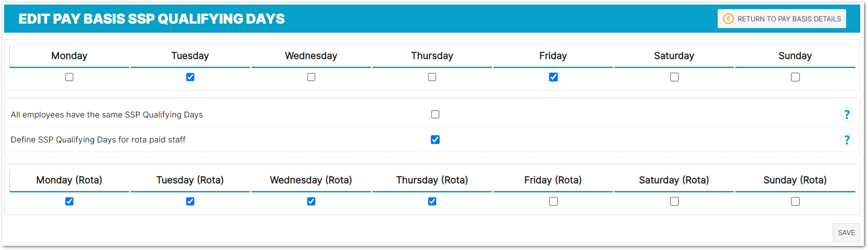
Task: Return to Pay Basis Details
Action: (781, 19)
